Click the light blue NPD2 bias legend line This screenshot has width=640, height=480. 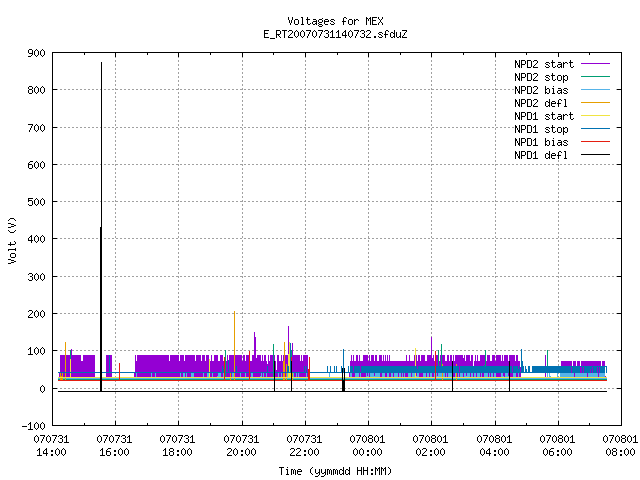595,89
